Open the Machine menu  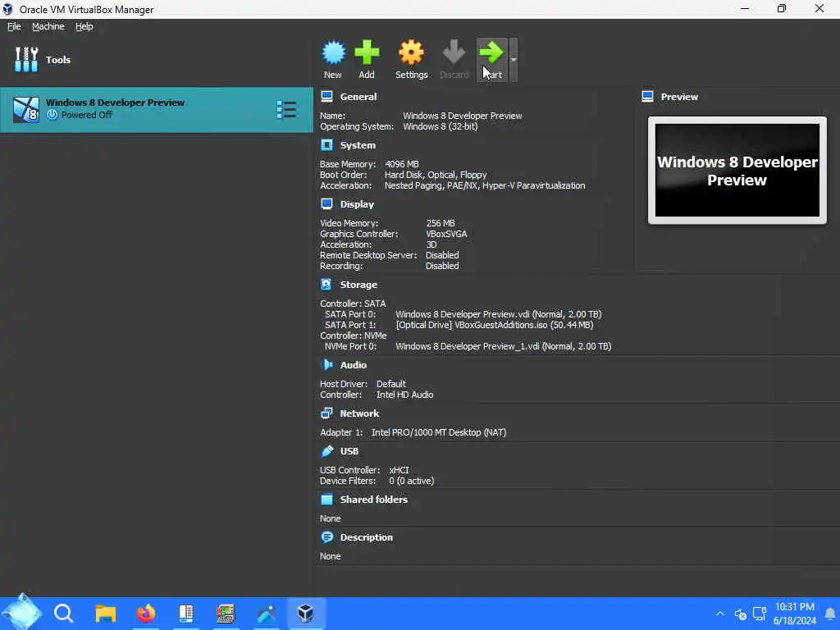(48, 26)
